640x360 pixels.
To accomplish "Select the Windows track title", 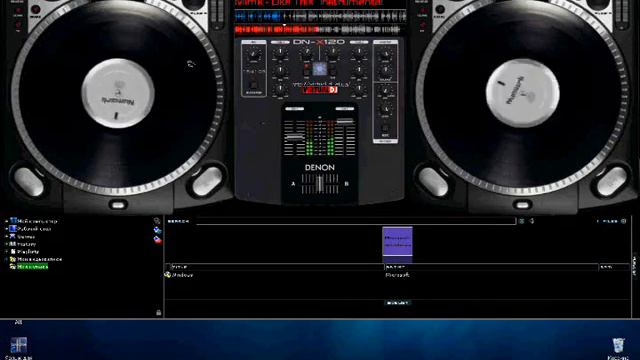I will (x=182, y=275).
